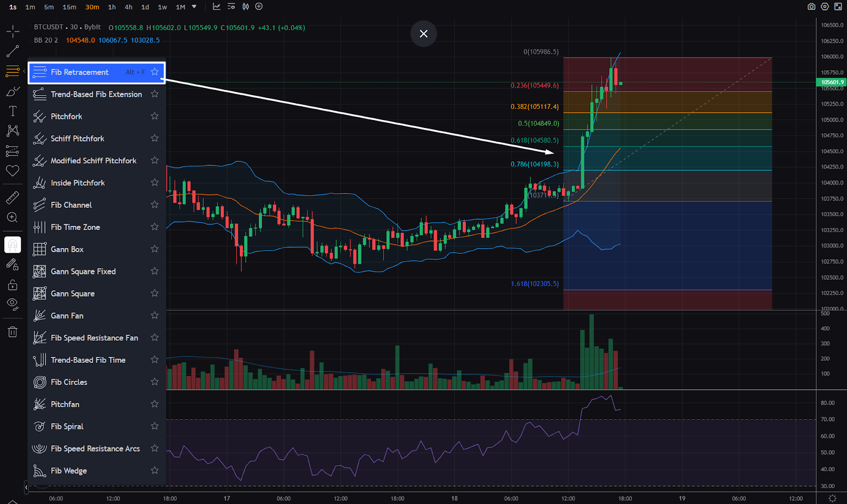The image size is (847, 504).
Task: Click the plus compare symbol icon
Action: pyautogui.click(x=259, y=7)
